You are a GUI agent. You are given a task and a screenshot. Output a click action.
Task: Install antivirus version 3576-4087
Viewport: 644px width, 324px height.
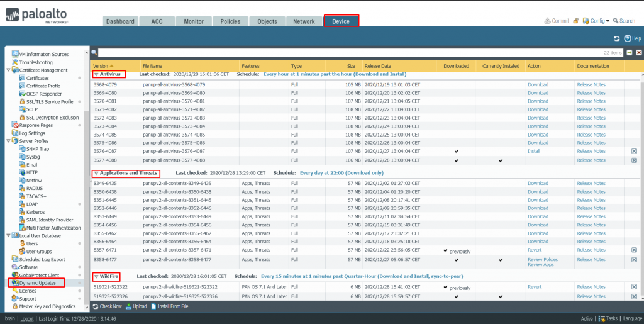[x=533, y=151]
